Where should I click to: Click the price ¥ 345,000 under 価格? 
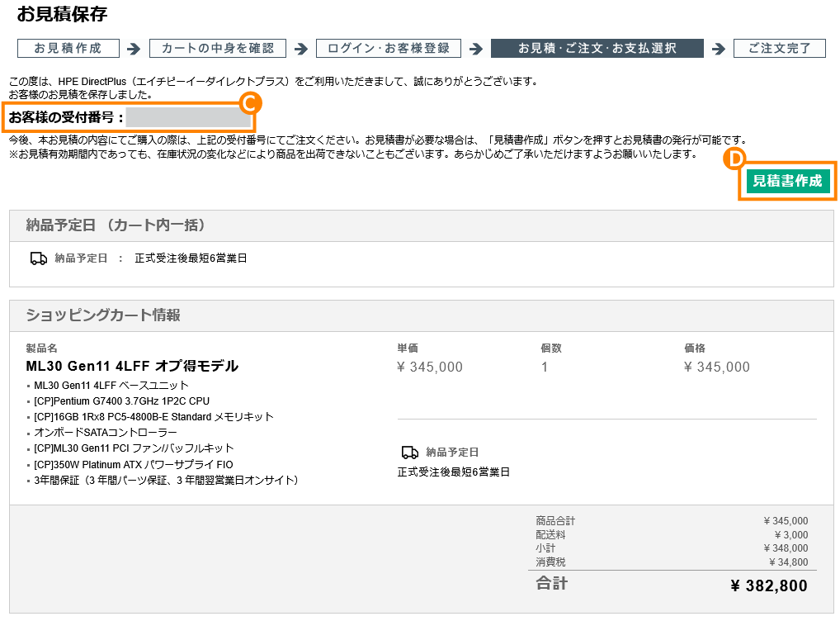(717, 367)
